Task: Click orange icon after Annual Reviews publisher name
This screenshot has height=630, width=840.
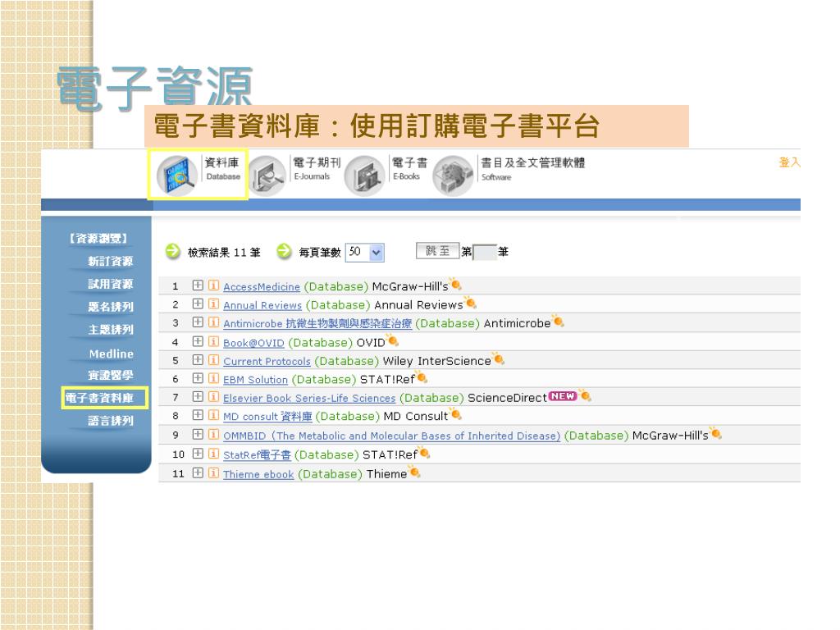Action: 470,303
